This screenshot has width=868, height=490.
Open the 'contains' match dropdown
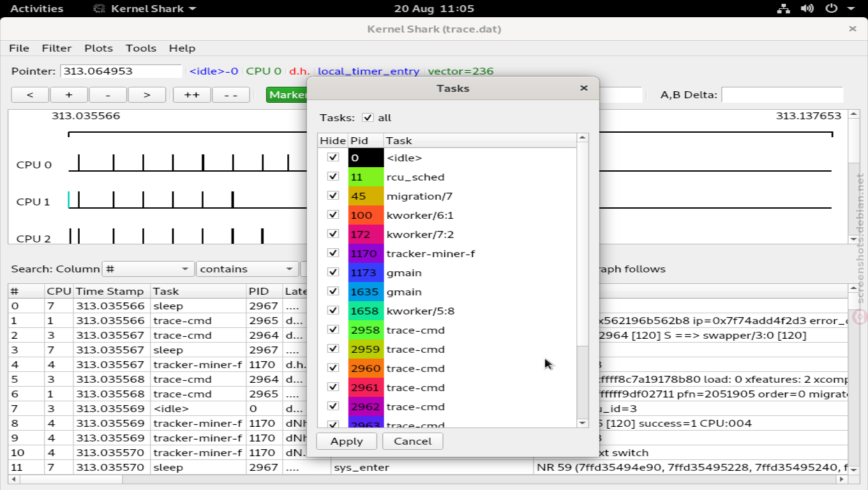[247, 269]
